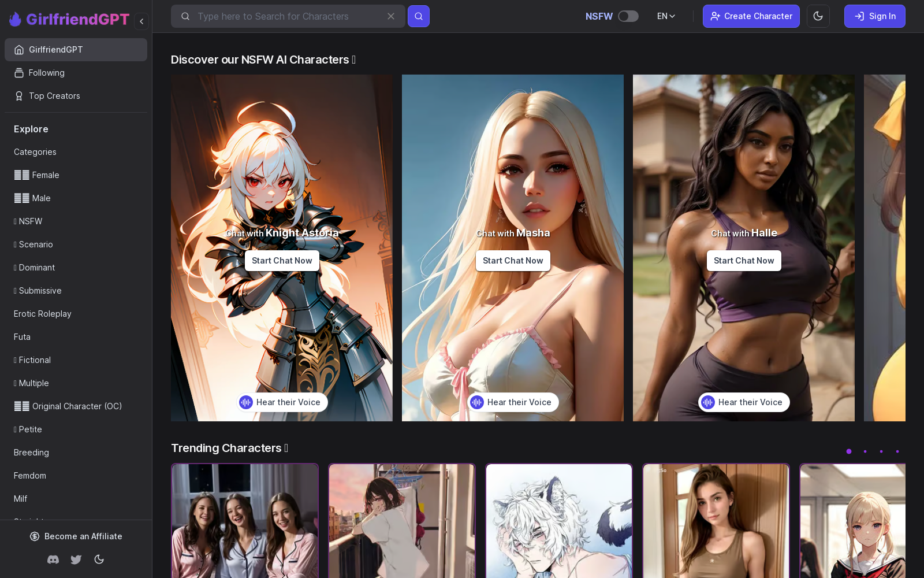Click the purple search magnifier button

pyautogui.click(x=419, y=16)
